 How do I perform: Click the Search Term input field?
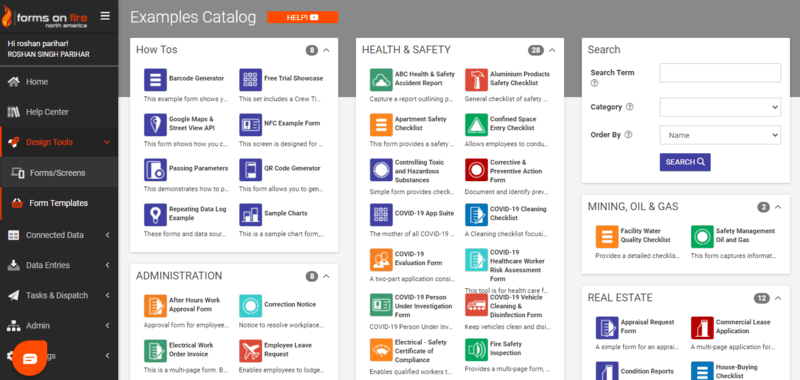[720, 73]
